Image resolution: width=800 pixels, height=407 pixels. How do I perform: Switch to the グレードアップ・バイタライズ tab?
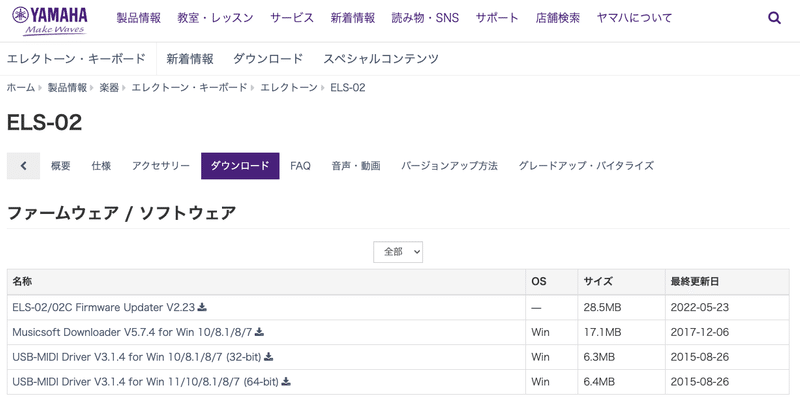pyautogui.click(x=586, y=166)
